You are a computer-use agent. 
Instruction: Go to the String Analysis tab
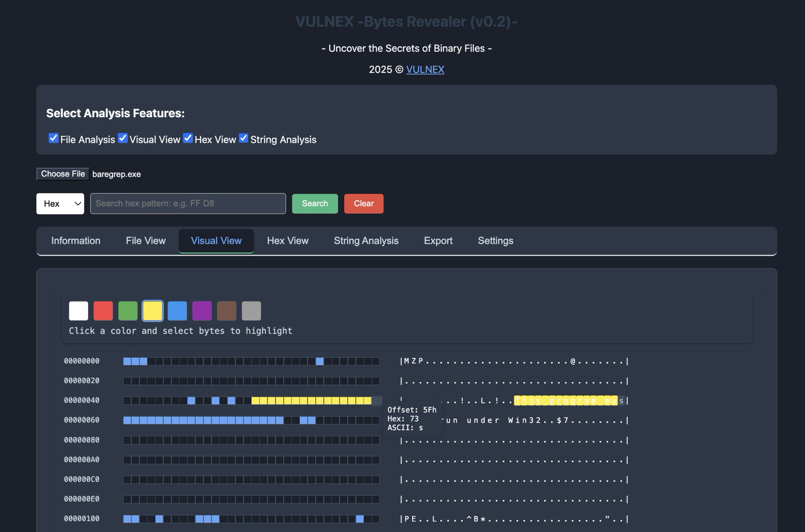point(366,241)
